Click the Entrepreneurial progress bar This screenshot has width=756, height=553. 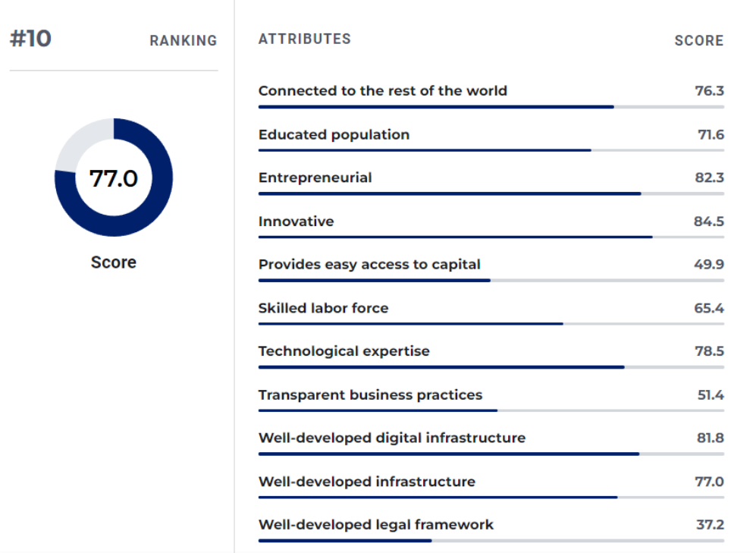coord(449,193)
